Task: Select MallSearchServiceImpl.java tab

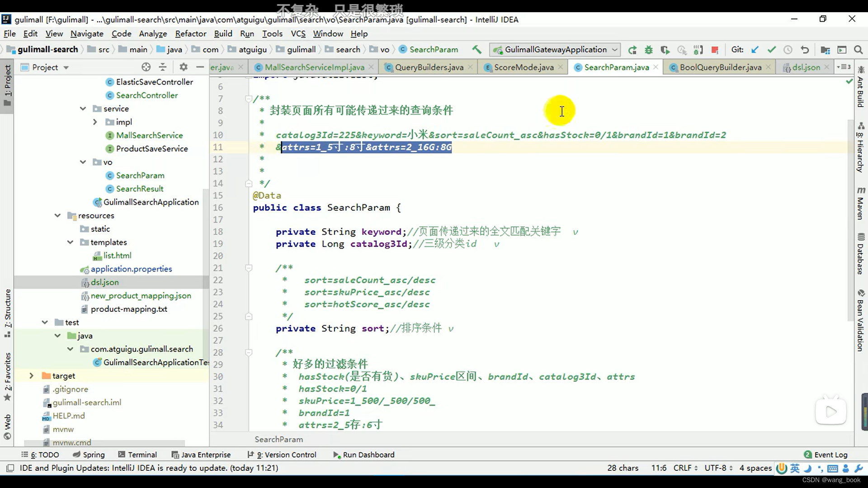Action: coord(315,67)
